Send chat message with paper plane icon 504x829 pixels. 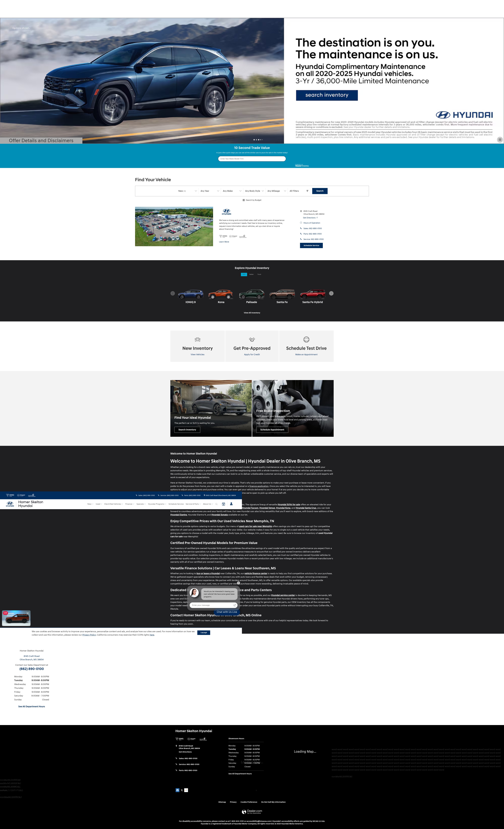click(x=234, y=605)
